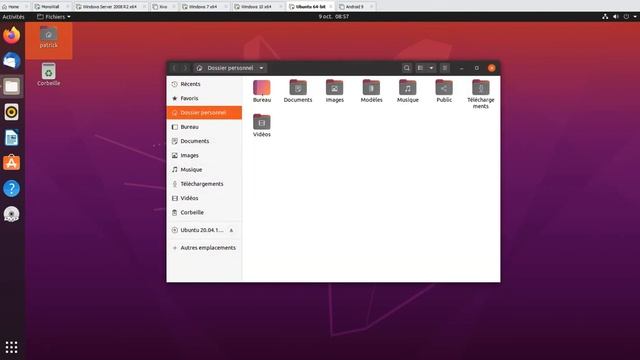The height and width of the screenshot is (360, 640).
Task: Click the search icon in Files toolbar
Action: [x=407, y=68]
